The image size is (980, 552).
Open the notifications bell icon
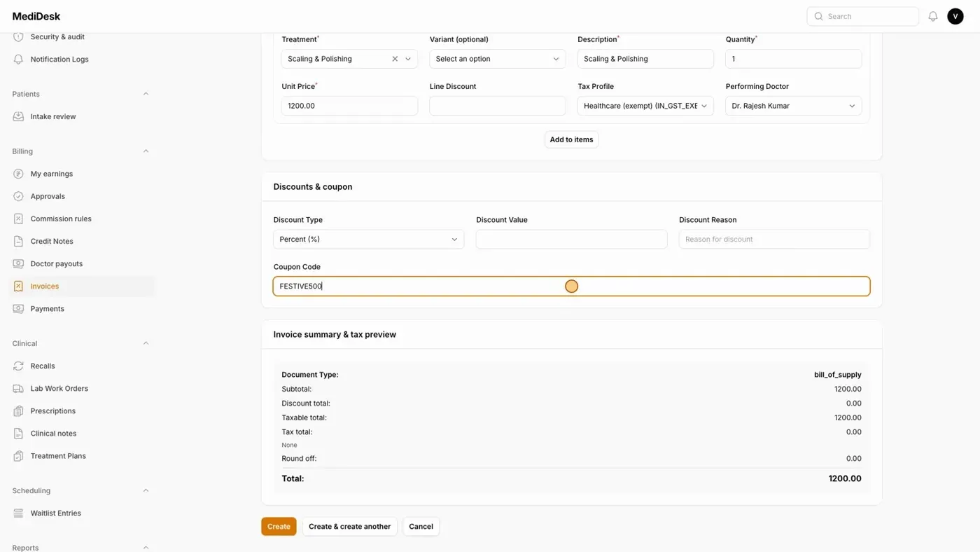pos(932,16)
